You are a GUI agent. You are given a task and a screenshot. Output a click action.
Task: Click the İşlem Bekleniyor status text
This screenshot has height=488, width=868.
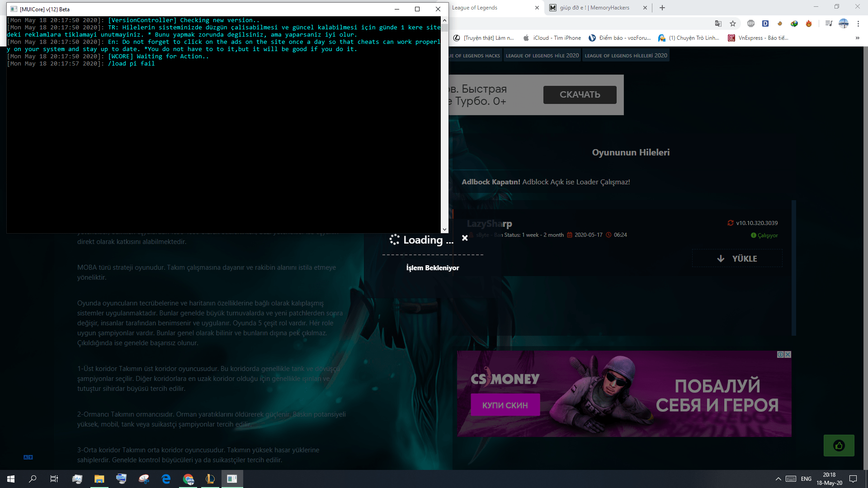click(x=433, y=268)
